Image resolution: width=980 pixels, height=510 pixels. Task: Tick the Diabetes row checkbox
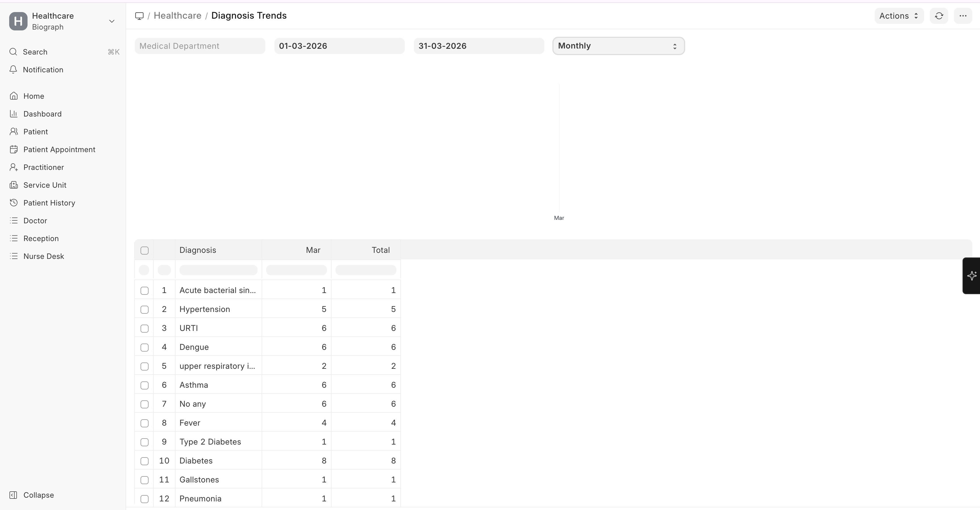144,461
